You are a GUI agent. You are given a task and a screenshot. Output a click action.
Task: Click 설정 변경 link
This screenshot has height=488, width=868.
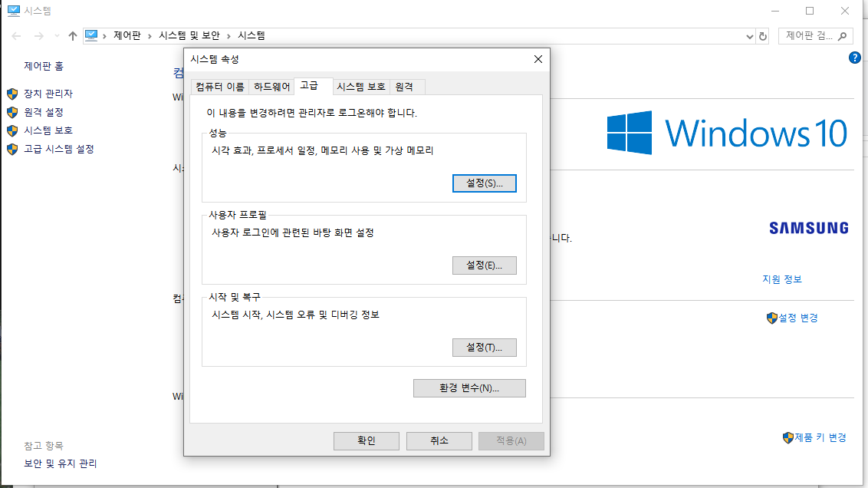pyautogui.click(x=798, y=318)
